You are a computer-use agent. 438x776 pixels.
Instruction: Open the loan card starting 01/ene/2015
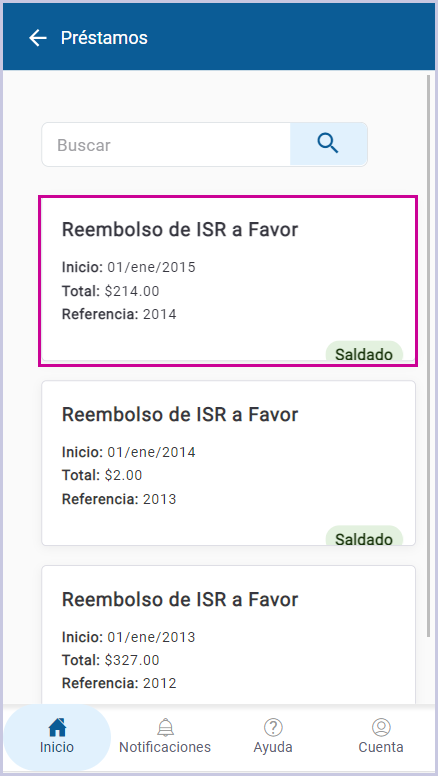coord(228,281)
